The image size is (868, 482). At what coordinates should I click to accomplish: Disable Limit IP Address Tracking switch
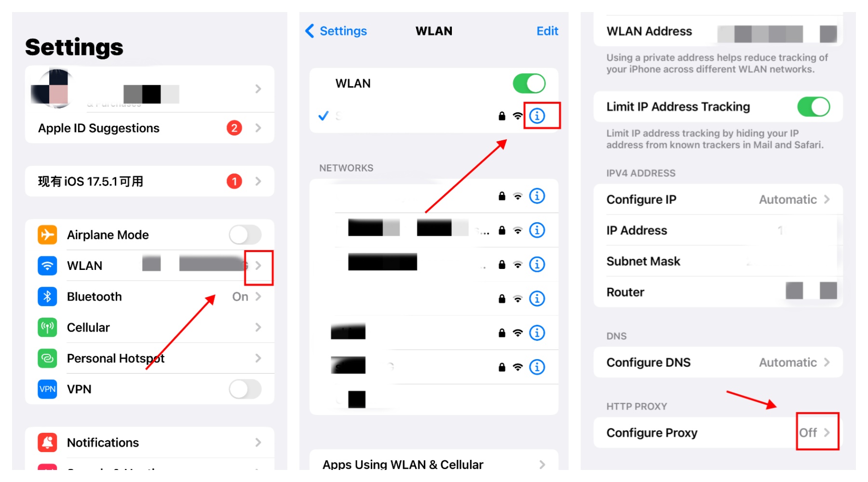(x=814, y=107)
